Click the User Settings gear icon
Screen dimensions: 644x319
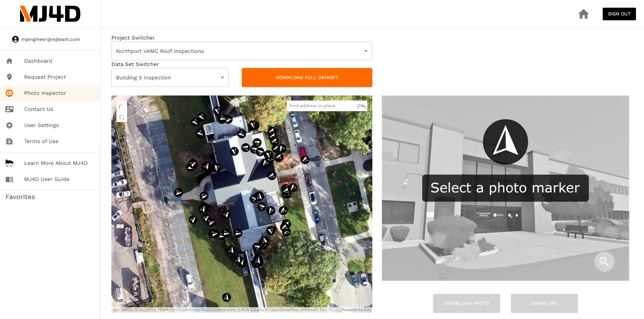click(9, 125)
